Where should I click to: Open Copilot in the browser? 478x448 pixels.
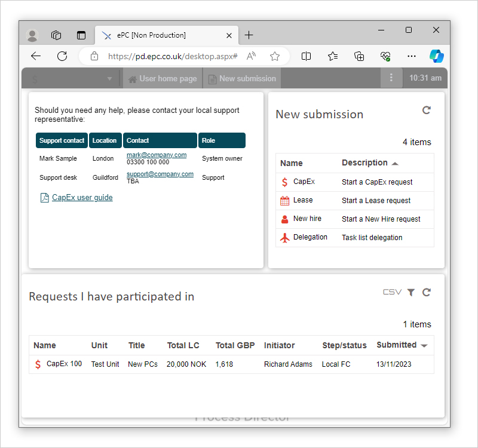click(x=437, y=56)
